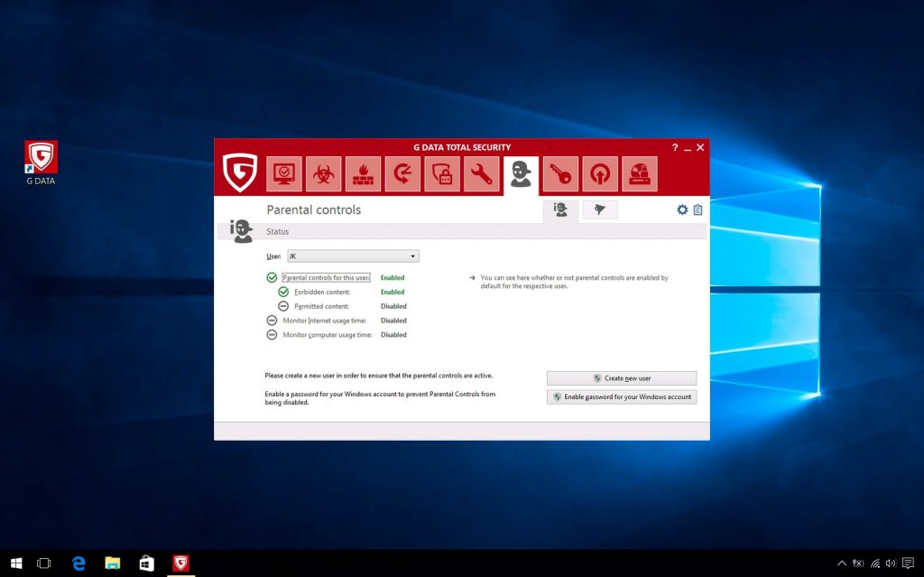Image resolution: width=924 pixels, height=577 pixels.
Task: Minimize the G DATA window
Action: (x=687, y=147)
